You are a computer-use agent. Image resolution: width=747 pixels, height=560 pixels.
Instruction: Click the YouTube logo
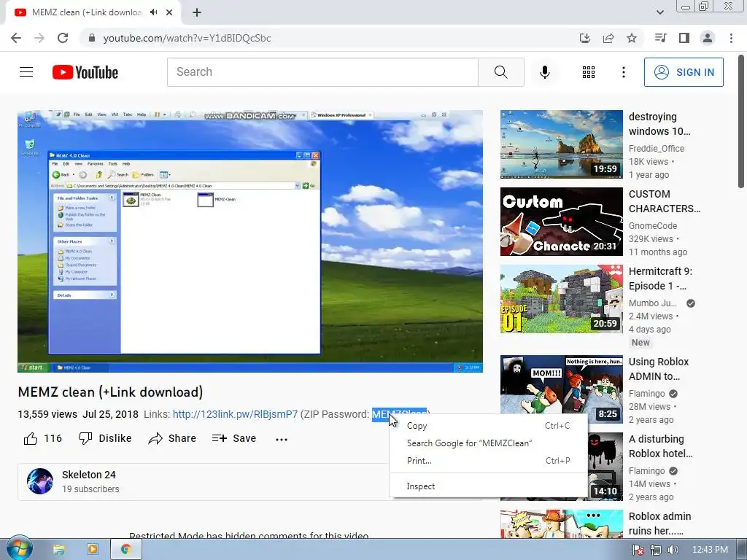85,72
